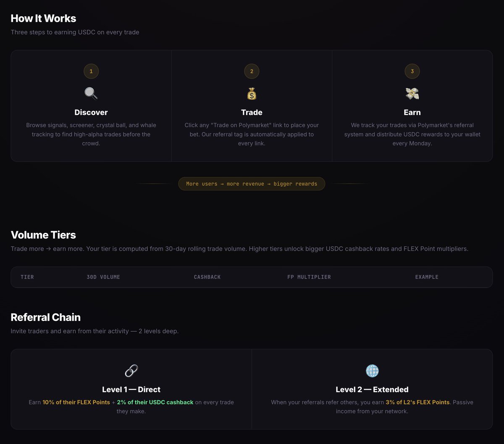Screen dimensions: 504x444
Task: Click the 'Referral Chain' heading
Action: pyautogui.click(x=45, y=317)
